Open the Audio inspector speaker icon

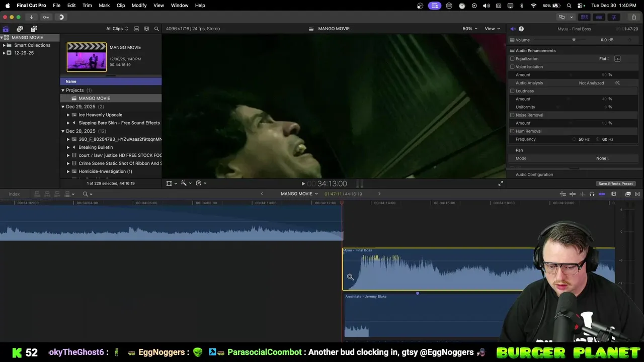[x=512, y=29]
